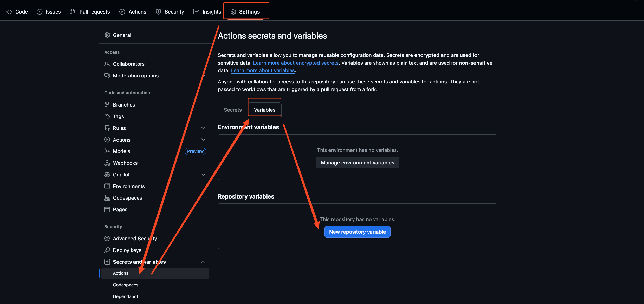The image size is (644, 304).
Task: Expand the Rules section chevron
Action: point(203,128)
